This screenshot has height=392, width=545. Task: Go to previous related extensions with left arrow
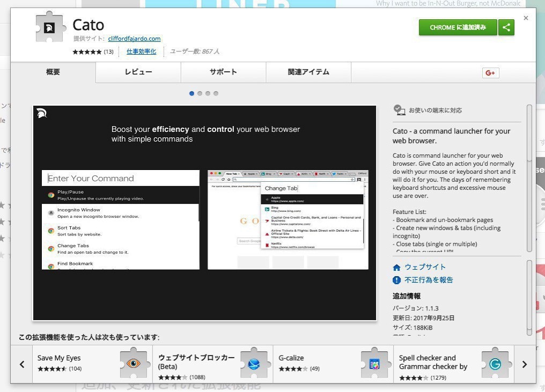[22, 364]
